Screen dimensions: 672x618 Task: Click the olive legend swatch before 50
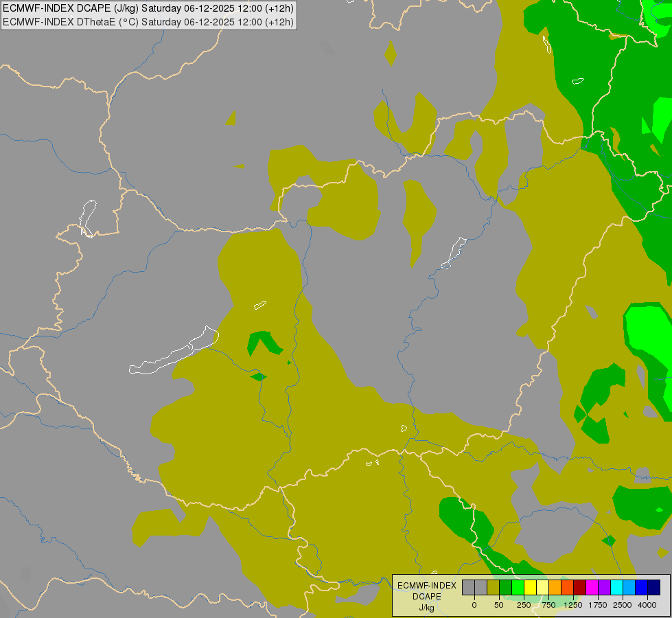(x=494, y=587)
